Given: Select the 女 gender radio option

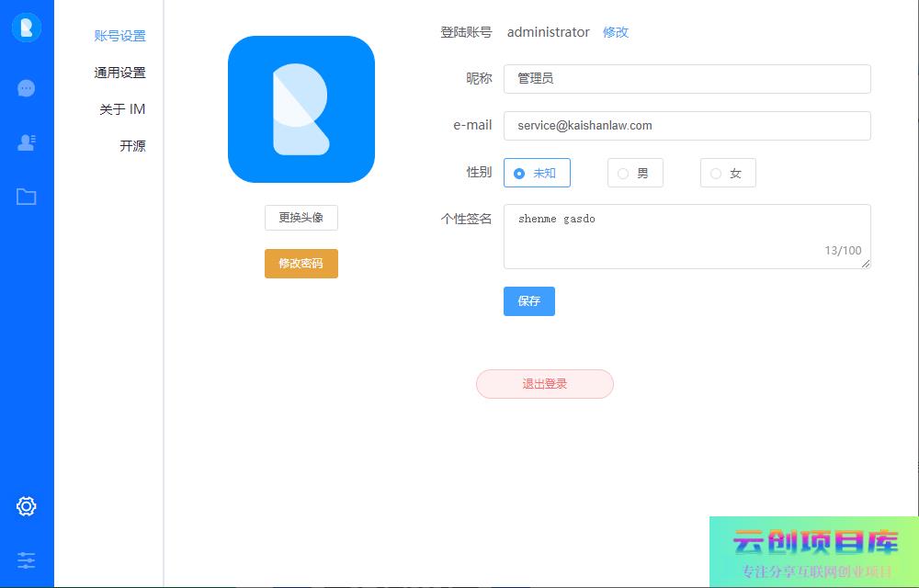Looking at the screenshot, I should 728,173.
